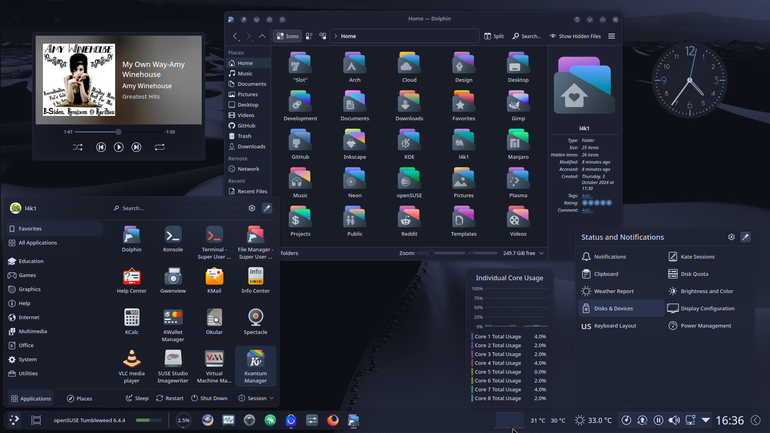
Task: Launch VLC media player from favorites
Action: pos(132,366)
